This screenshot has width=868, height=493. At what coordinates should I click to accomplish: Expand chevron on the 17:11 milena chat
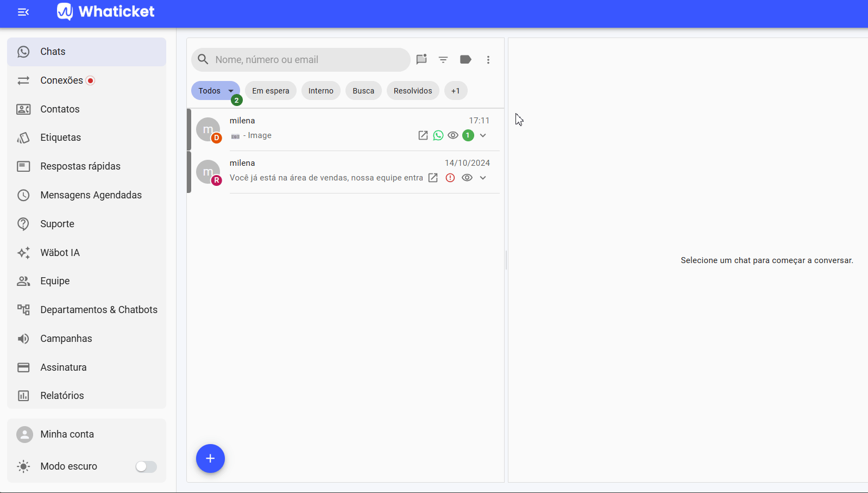pyautogui.click(x=483, y=135)
